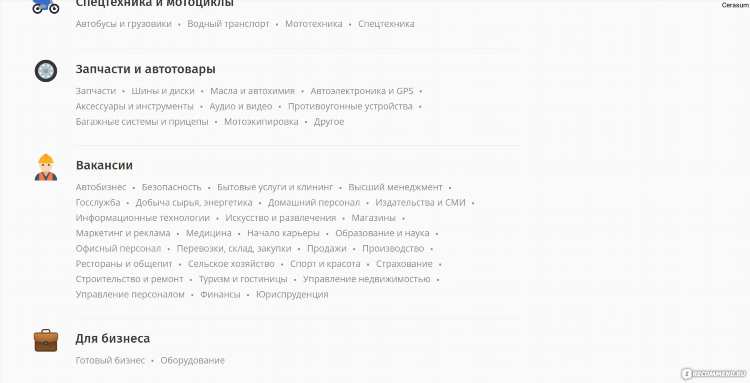This screenshot has width=750, height=383.
Task: Select Домашний персонал
Action: click(x=314, y=202)
